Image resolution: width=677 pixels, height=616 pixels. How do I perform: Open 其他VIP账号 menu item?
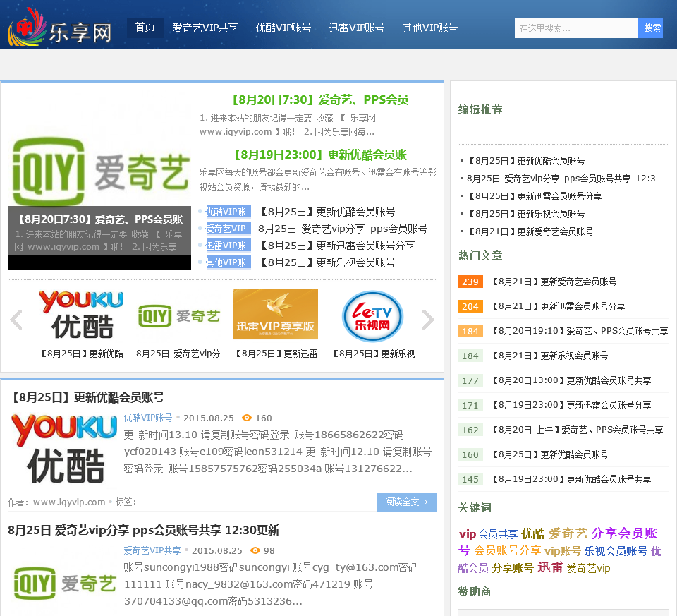coord(430,28)
